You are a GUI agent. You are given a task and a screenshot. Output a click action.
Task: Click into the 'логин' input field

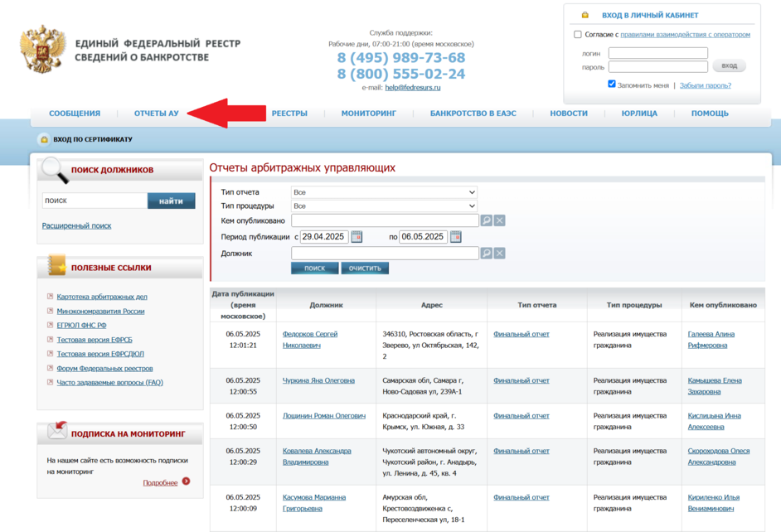tap(657, 53)
